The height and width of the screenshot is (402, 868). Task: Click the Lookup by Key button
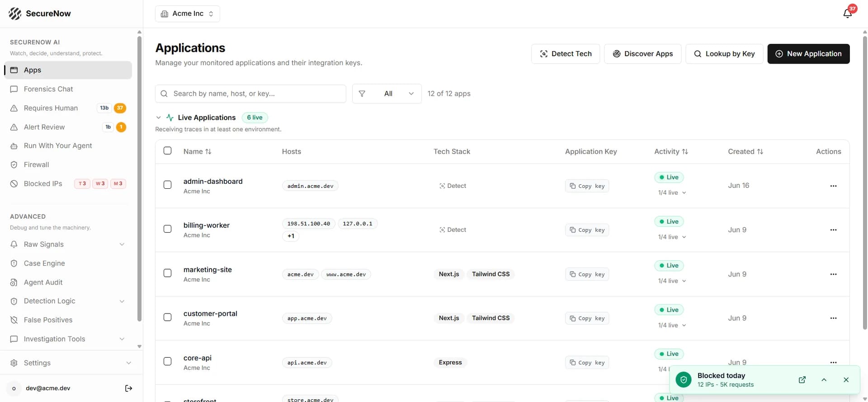(x=724, y=54)
